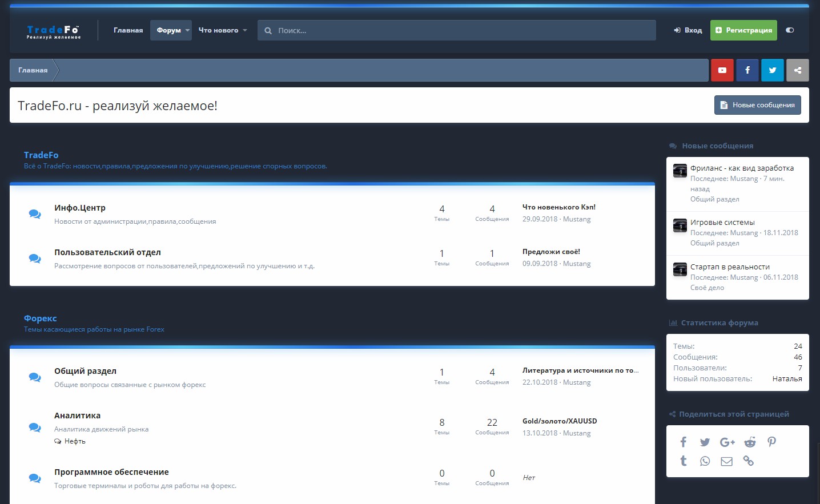Open avatar on Игровые системы post
The height and width of the screenshot is (504, 820).
pyautogui.click(x=680, y=225)
